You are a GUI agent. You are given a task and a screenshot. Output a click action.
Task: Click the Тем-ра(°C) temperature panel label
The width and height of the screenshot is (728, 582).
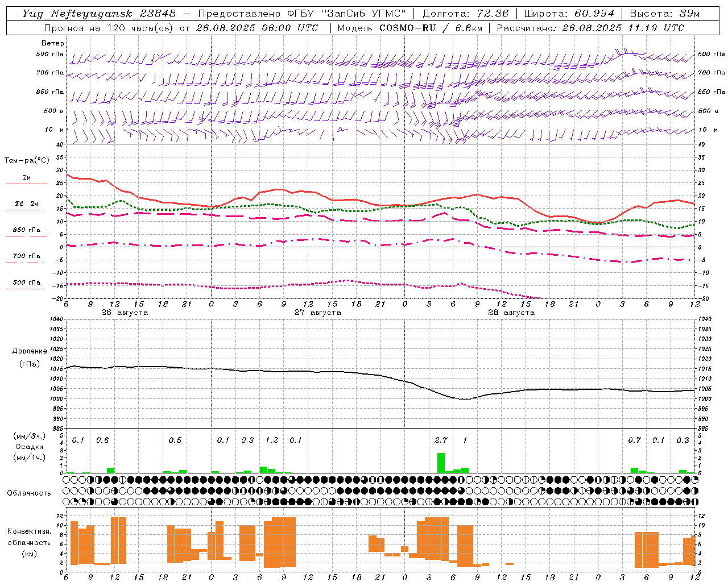coord(27,161)
